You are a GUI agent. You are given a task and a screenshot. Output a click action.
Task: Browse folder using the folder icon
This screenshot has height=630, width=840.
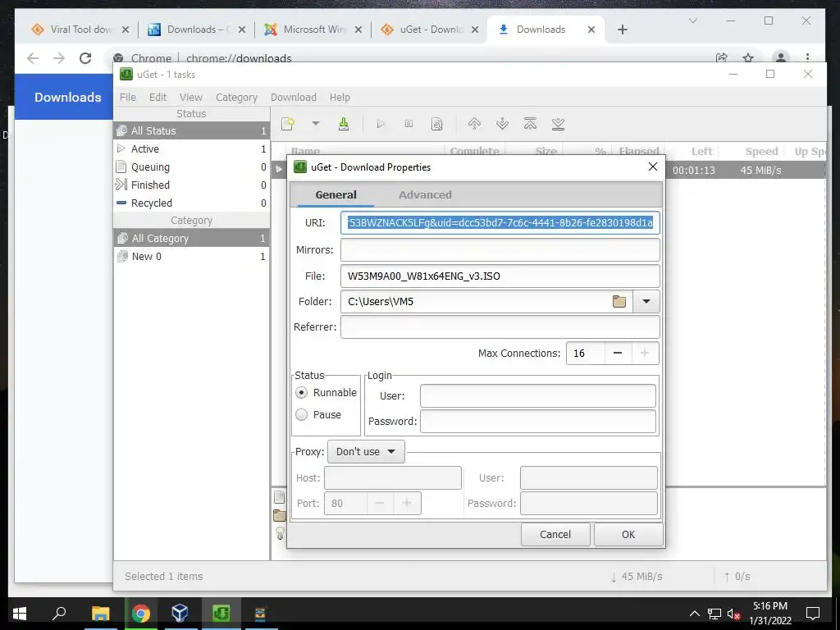pos(619,302)
